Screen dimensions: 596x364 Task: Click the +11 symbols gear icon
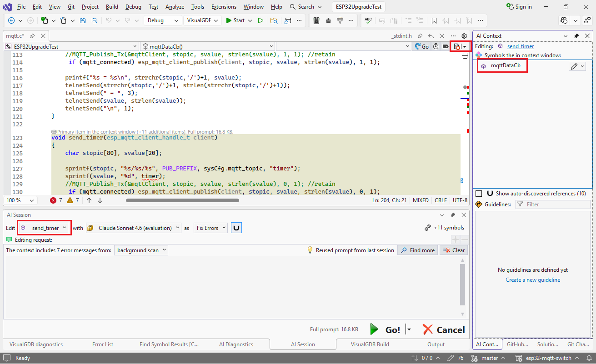coord(427,228)
